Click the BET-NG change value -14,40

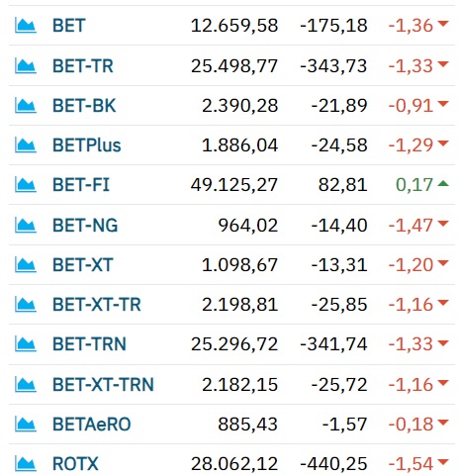[339, 226]
